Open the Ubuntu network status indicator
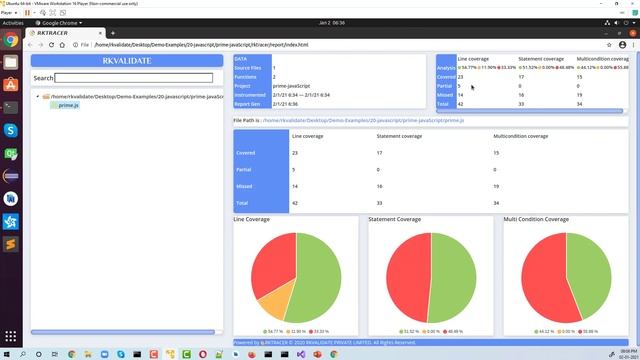Screen dimensions: 640x360 point(607,23)
